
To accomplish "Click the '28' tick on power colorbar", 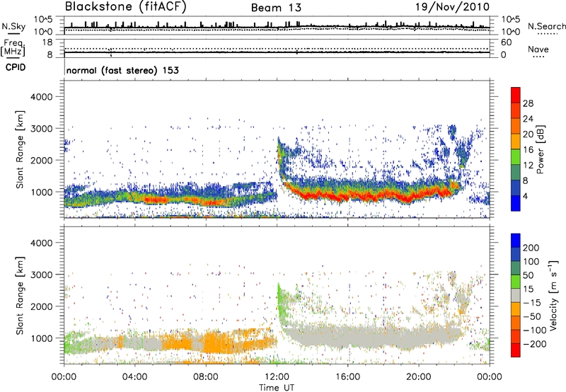I will click(528, 103).
